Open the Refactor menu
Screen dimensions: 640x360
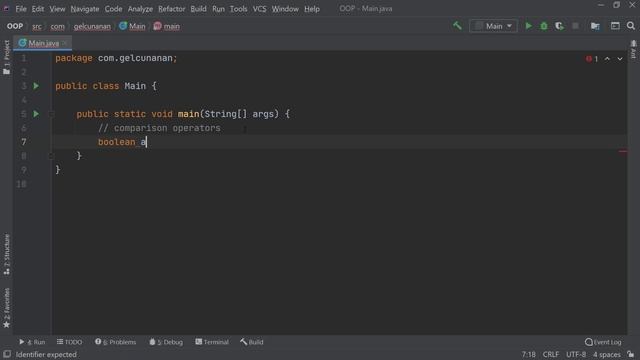171,9
